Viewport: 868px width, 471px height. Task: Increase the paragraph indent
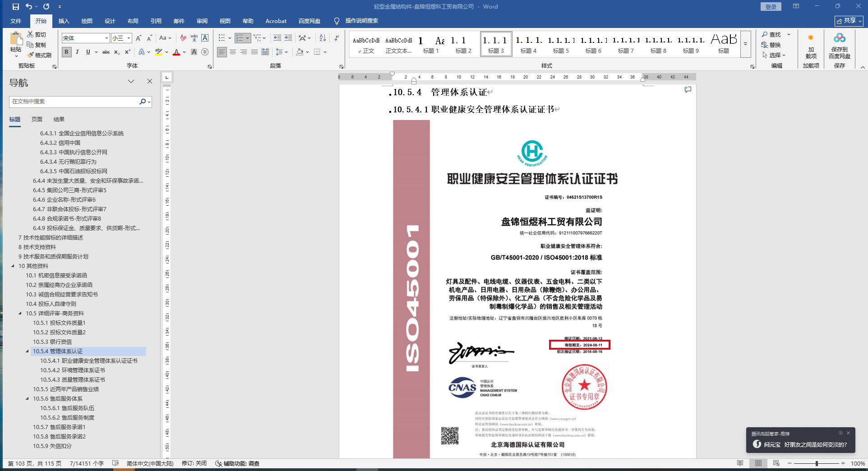coord(288,38)
